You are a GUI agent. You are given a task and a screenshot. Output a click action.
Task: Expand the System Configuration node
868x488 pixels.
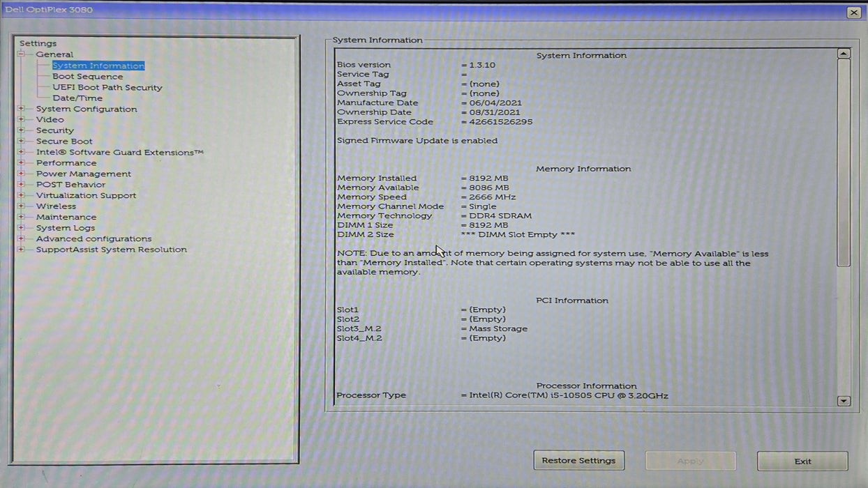coord(21,109)
